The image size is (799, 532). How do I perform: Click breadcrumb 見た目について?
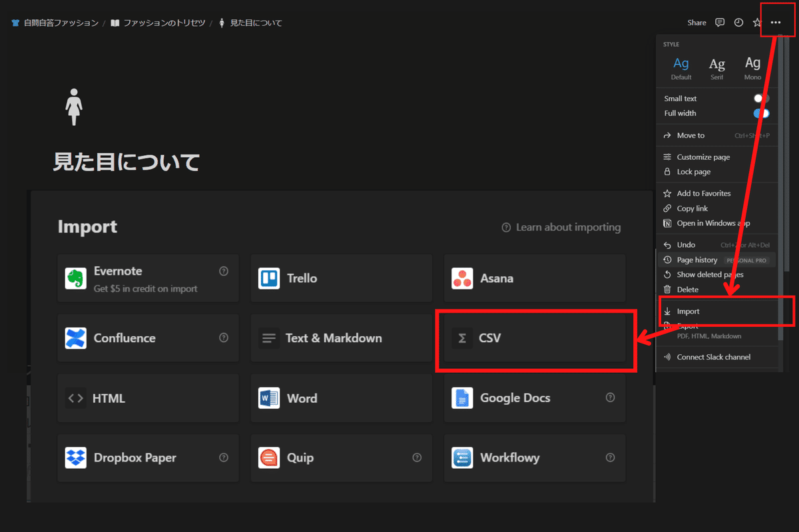point(250,23)
